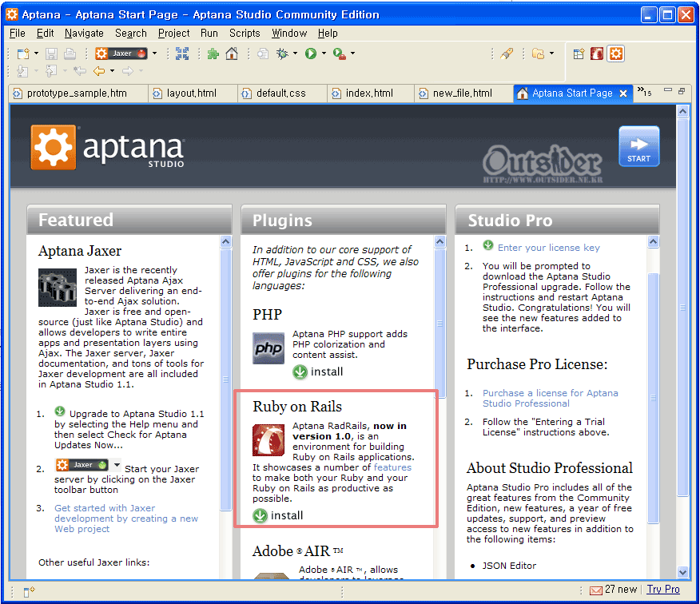The width and height of the screenshot is (700, 604).
Task: Click the Jaxer server toolbar button
Action: (x=121, y=54)
